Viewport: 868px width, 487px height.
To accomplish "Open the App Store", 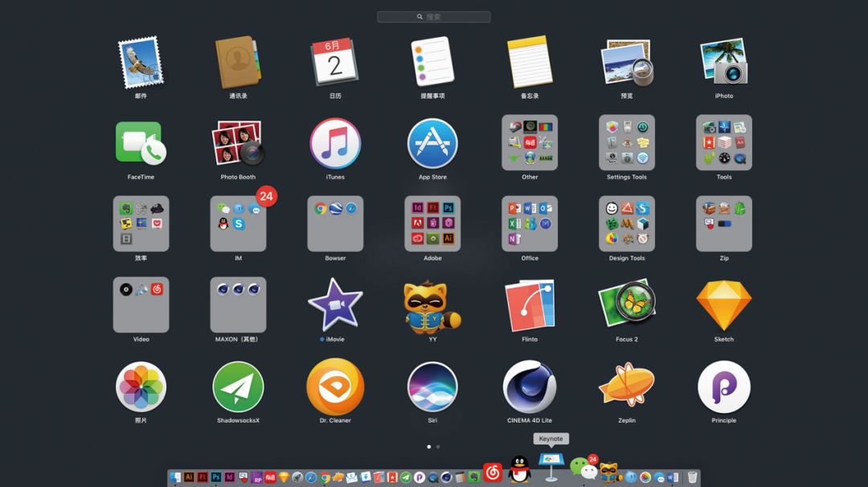I will (432, 143).
